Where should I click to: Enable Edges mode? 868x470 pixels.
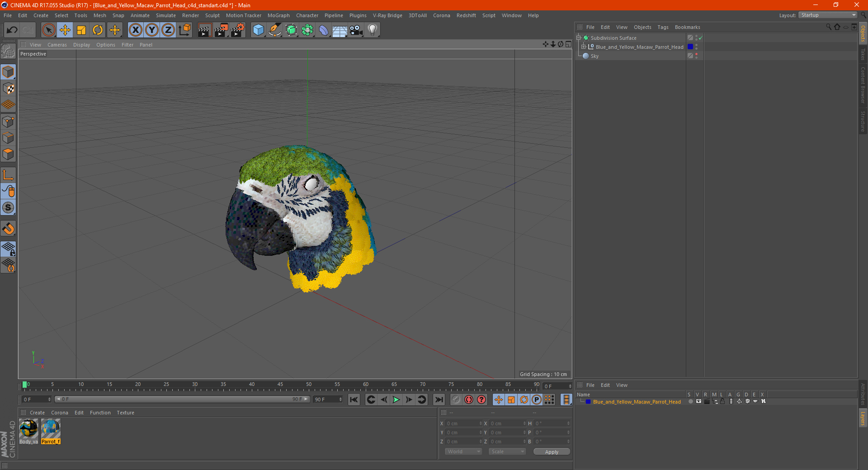(x=8, y=138)
